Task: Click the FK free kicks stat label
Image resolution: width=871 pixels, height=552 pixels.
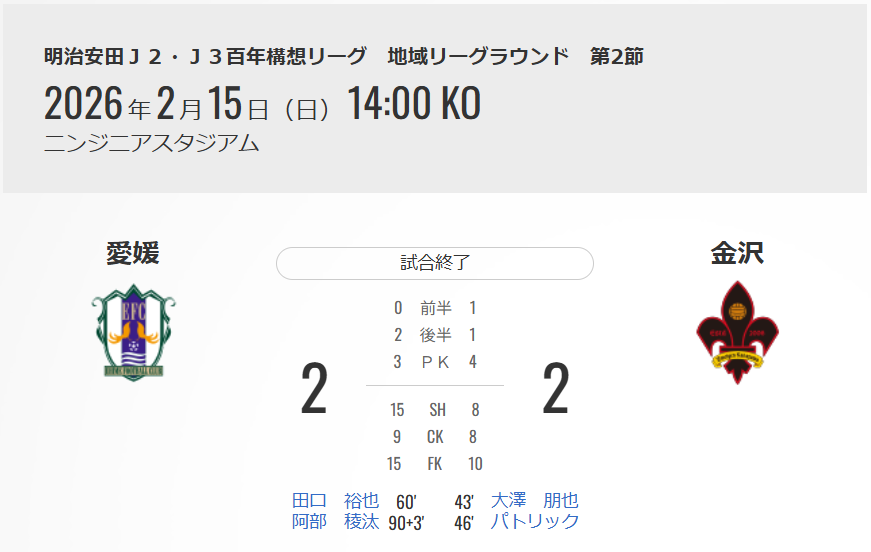Action: click(x=436, y=463)
